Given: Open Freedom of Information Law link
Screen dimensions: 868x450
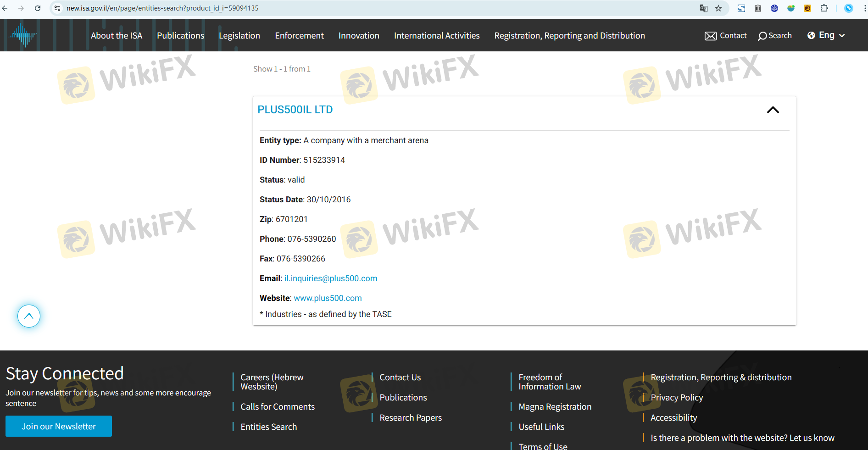Looking at the screenshot, I should (550, 382).
